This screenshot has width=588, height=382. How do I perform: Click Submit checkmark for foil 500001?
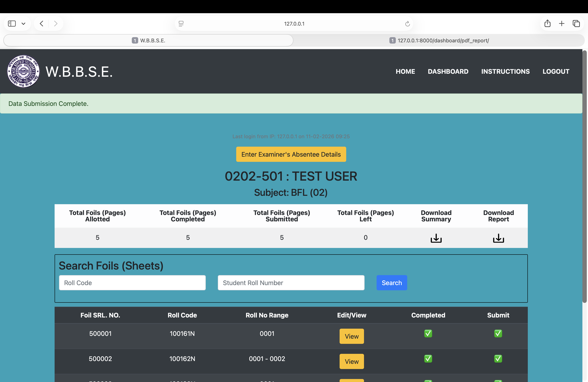coord(498,333)
